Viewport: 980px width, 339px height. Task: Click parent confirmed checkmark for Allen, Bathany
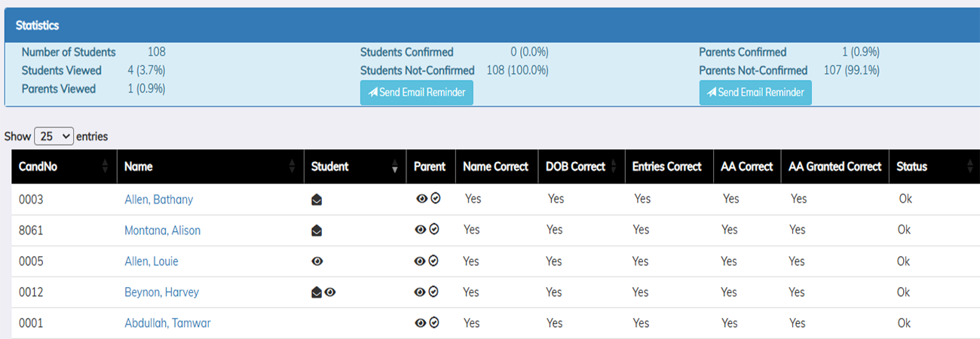click(435, 198)
